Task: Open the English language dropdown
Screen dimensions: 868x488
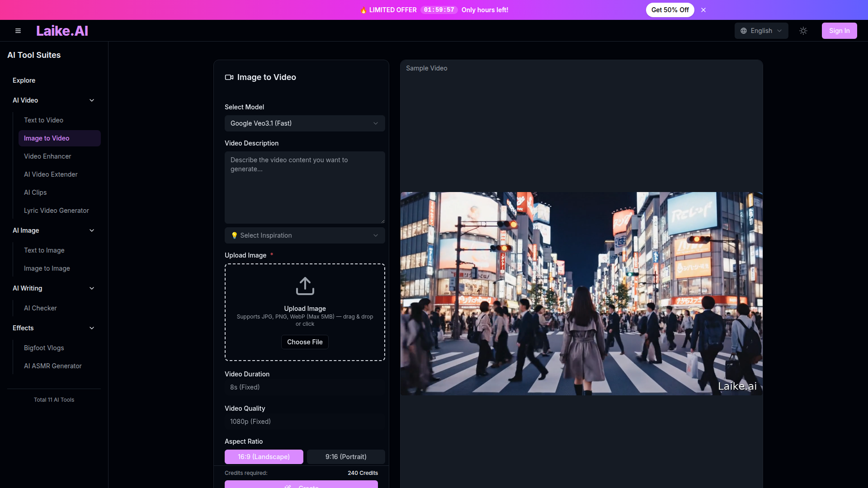Action: point(761,30)
